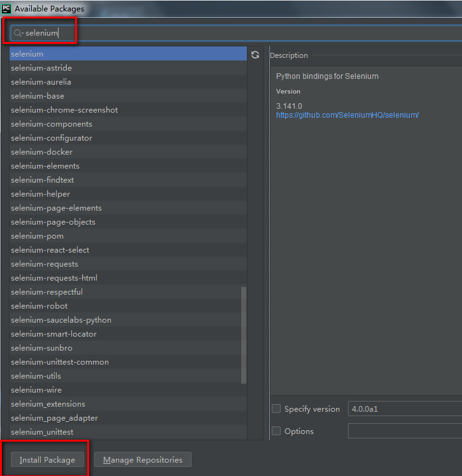
Task: Select selenium-docker package
Action: [128, 151]
